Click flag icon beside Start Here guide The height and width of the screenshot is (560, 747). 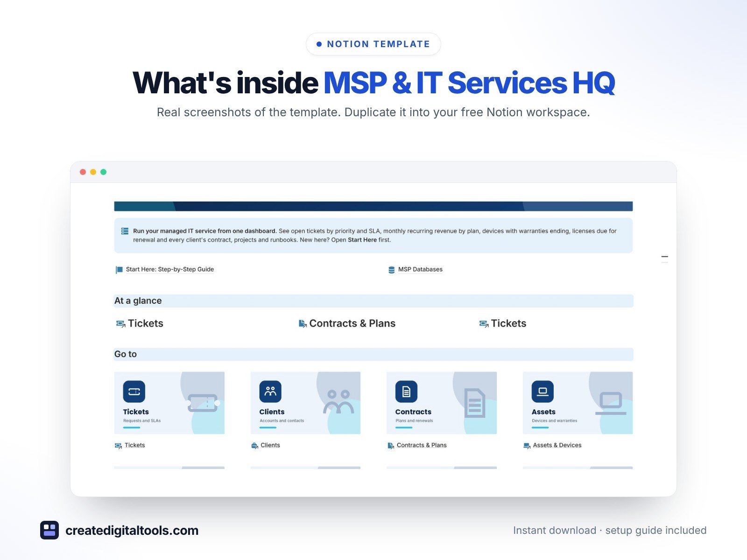click(119, 270)
